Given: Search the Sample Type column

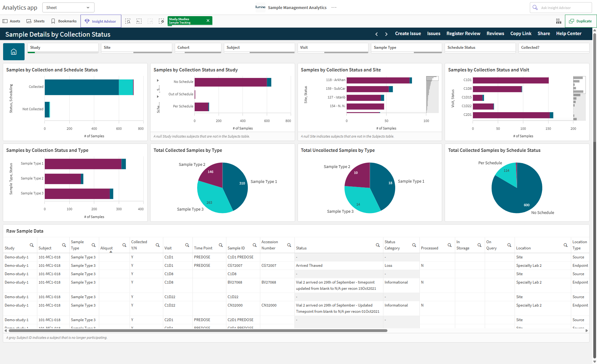Looking at the screenshot, I should tap(94, 245).
